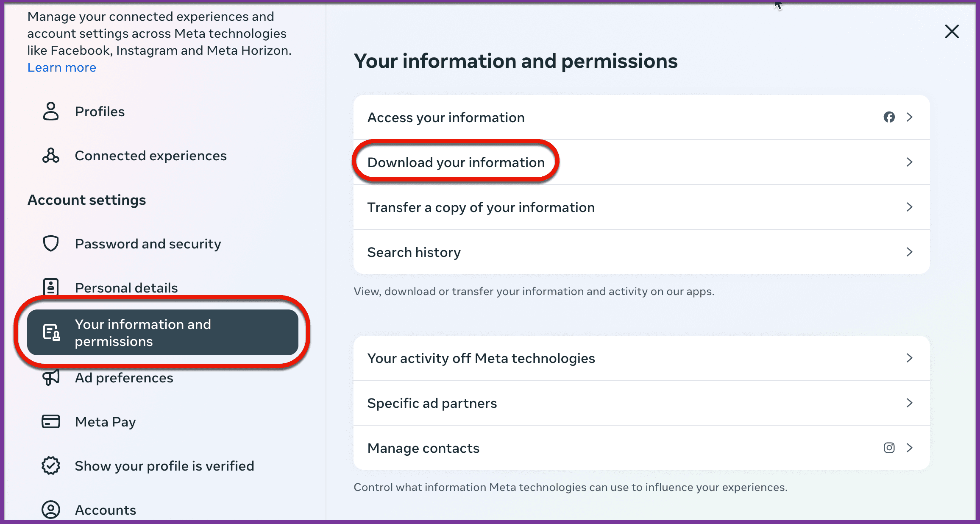980x524 pixels.
Task: Select Your information and permissions sidebar item
Action: pyautogui.click(x=163, y=332)
